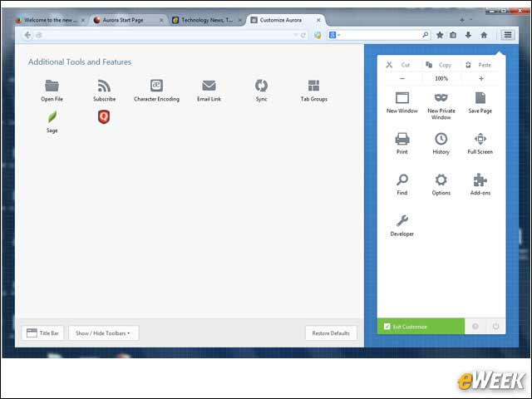Zoom in with the plus button

(x=481, y=79)
